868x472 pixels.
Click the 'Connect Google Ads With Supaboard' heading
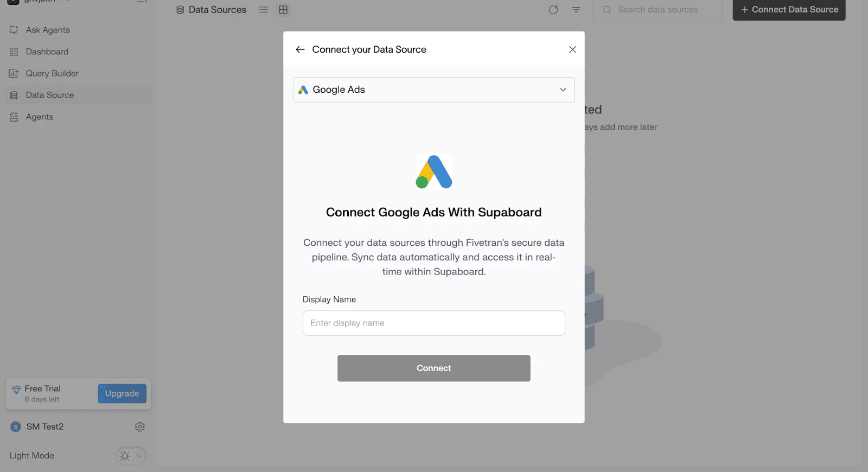click(434, 212)
